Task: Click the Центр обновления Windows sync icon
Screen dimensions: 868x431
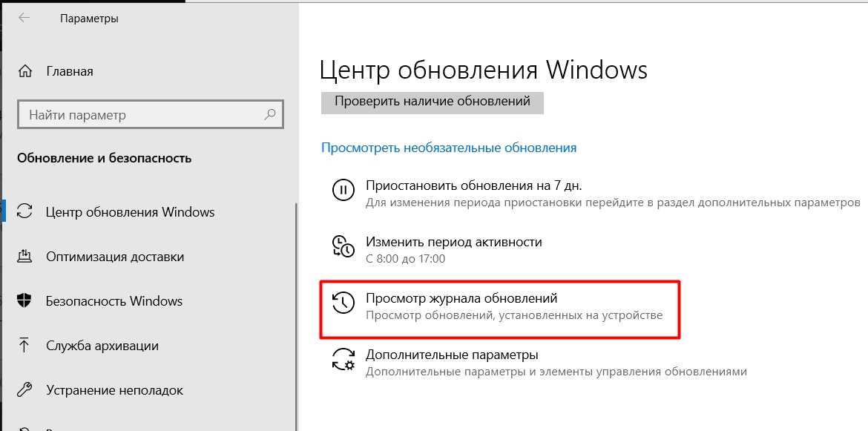Action: [x=25, y=212]
